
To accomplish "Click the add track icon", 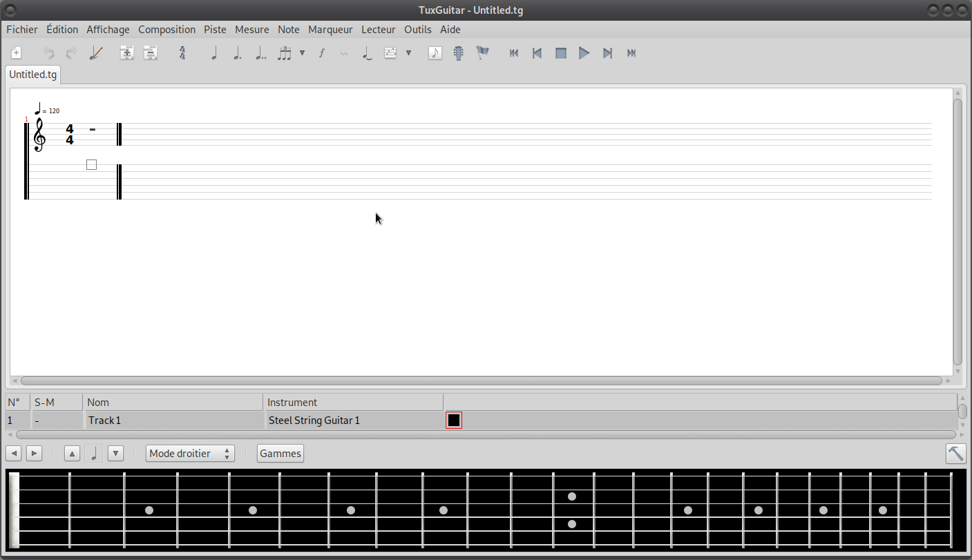I will [x=126, y=53].
